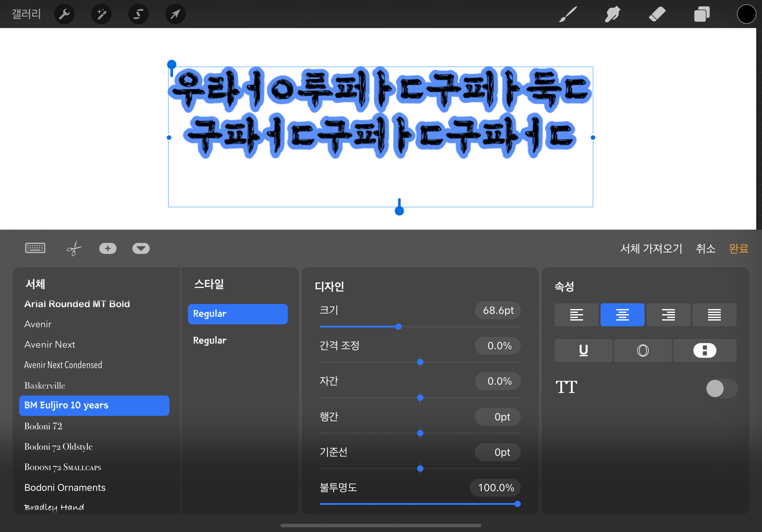Toggle the TT all-caps switch

[x=721, y=388]
